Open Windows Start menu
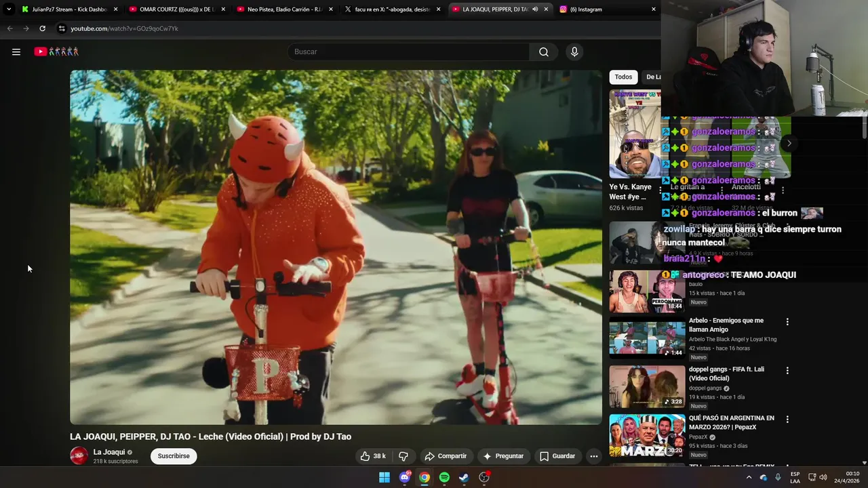The height and width of the screenshot is (488, 868). 384,477
